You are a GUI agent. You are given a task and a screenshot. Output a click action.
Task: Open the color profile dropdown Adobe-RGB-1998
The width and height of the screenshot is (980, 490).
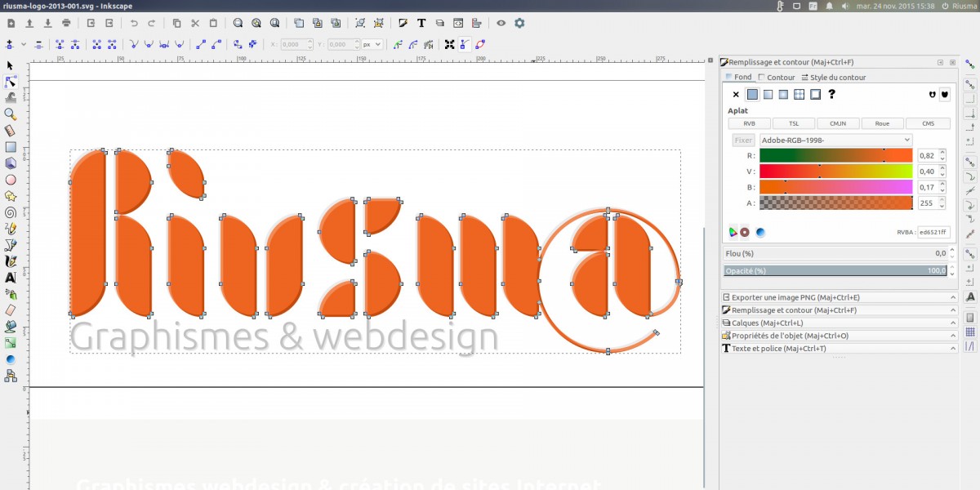tap(835, 140)
